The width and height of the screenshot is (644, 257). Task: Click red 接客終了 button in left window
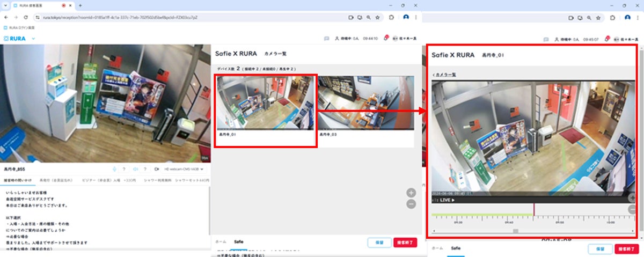click(405, 243)
